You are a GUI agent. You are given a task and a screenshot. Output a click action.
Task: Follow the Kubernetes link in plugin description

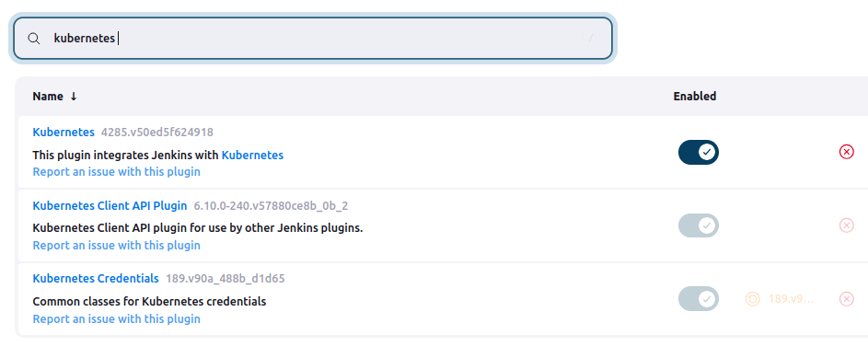point(252,155)
